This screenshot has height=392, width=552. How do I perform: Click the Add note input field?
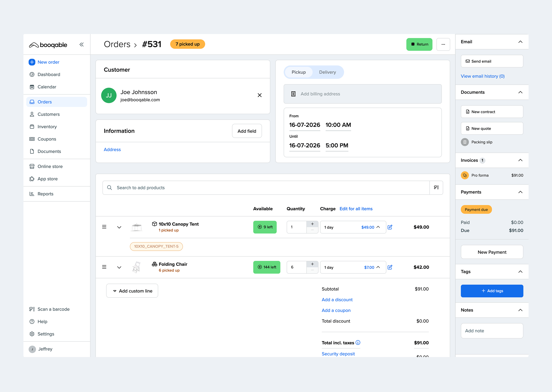click(492, 331)
